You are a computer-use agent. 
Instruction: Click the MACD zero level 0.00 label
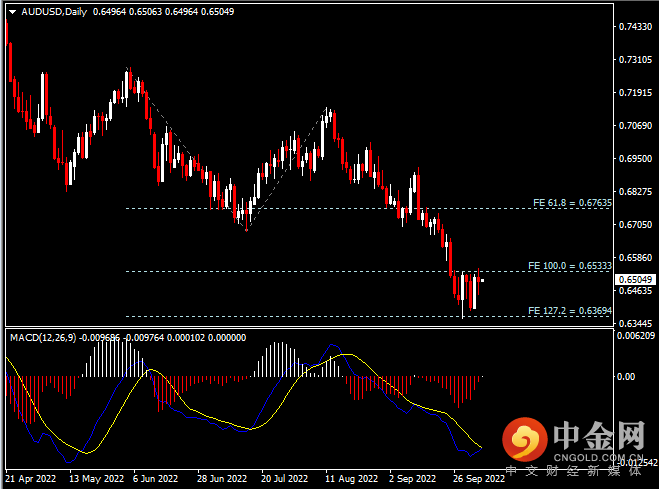(x=626, y=377)
